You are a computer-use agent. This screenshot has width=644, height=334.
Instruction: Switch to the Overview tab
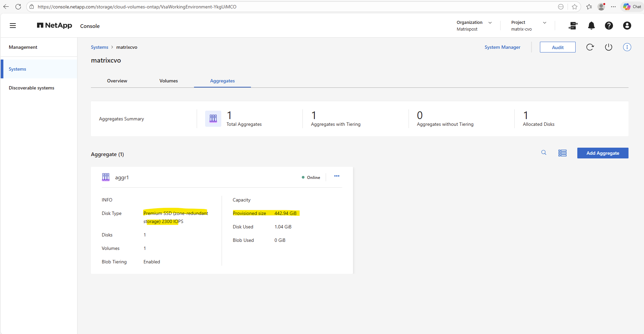click(117, 81)
